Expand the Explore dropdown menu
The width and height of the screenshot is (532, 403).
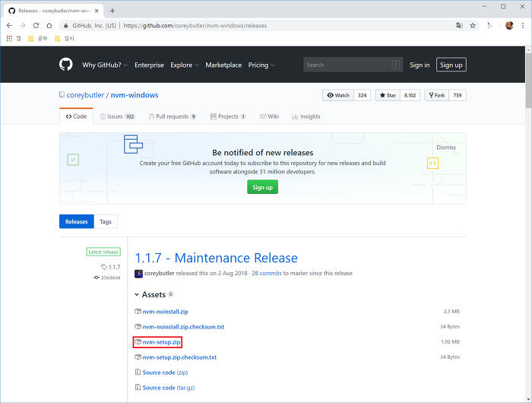coord(185,65)
